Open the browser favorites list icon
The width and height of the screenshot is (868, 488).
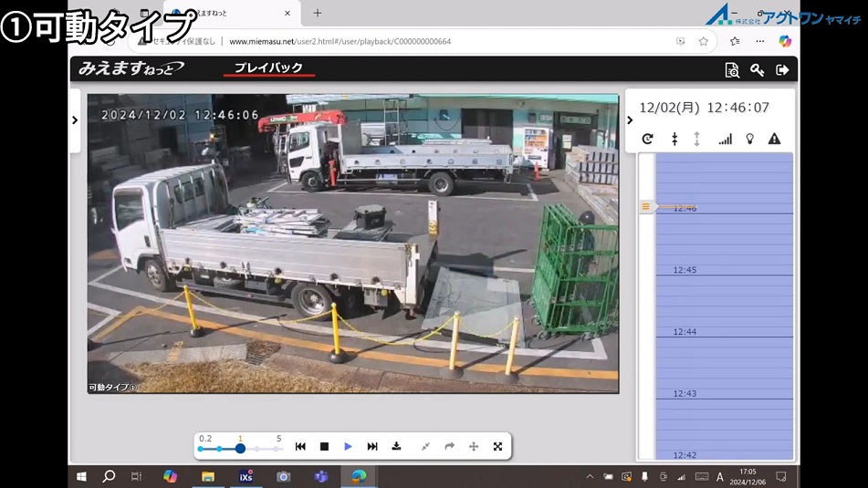click(x=735, y=41)
